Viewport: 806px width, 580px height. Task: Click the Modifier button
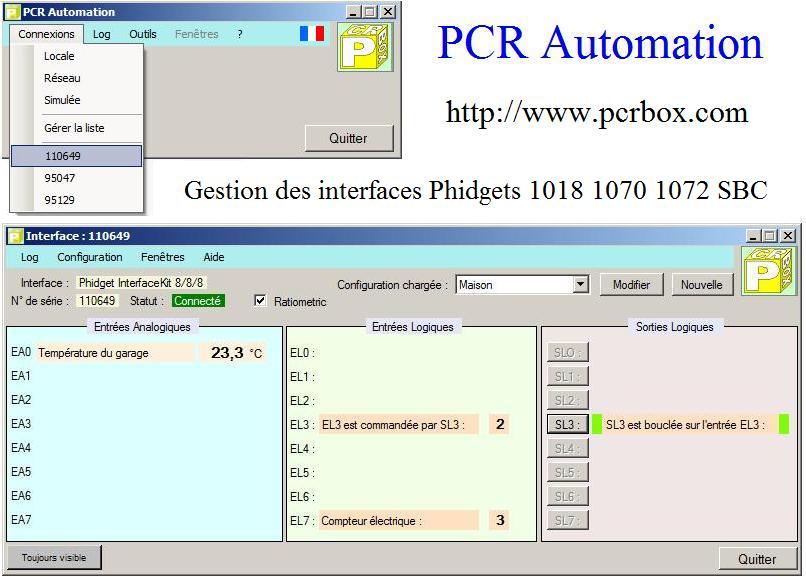point(631,285)
